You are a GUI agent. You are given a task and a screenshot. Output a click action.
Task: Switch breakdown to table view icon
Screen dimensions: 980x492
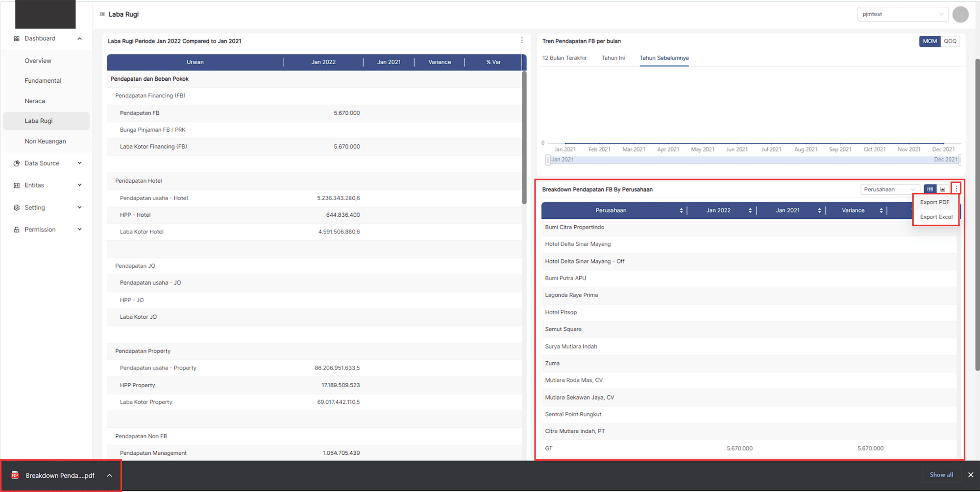[x=930, y=189]
